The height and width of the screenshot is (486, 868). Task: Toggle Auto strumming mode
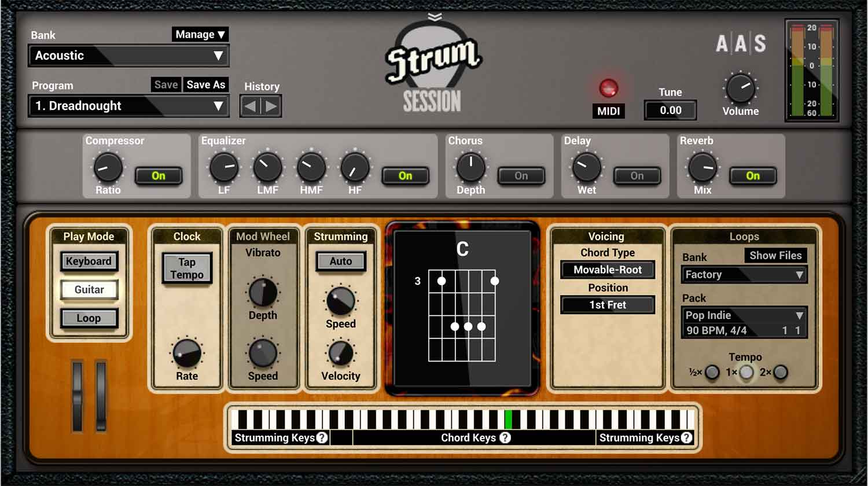340,261
